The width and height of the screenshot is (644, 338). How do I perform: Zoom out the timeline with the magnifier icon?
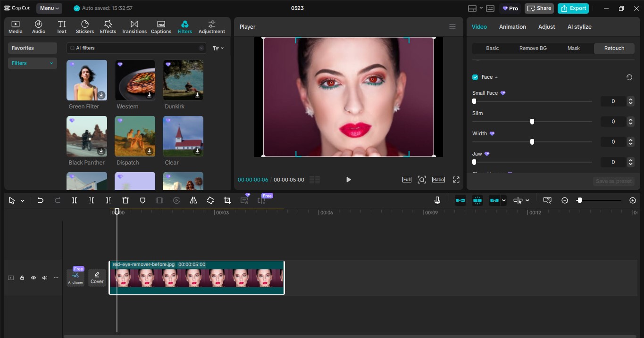point(565,200)
